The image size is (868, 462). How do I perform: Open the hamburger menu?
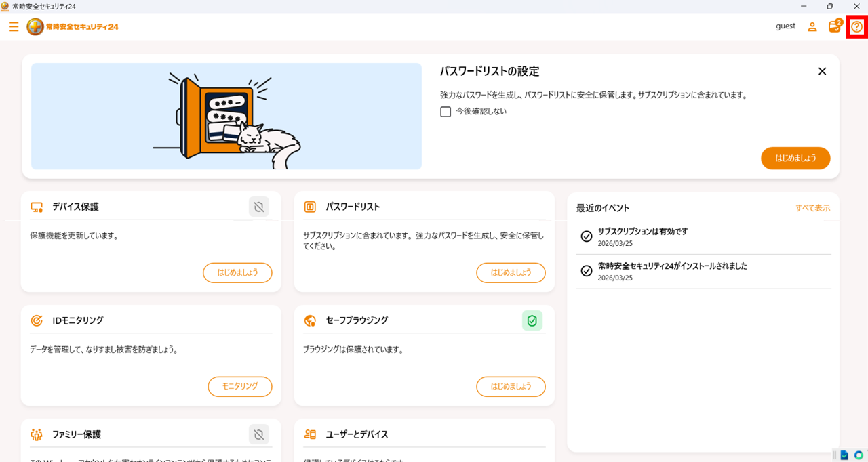pos(14,27)
